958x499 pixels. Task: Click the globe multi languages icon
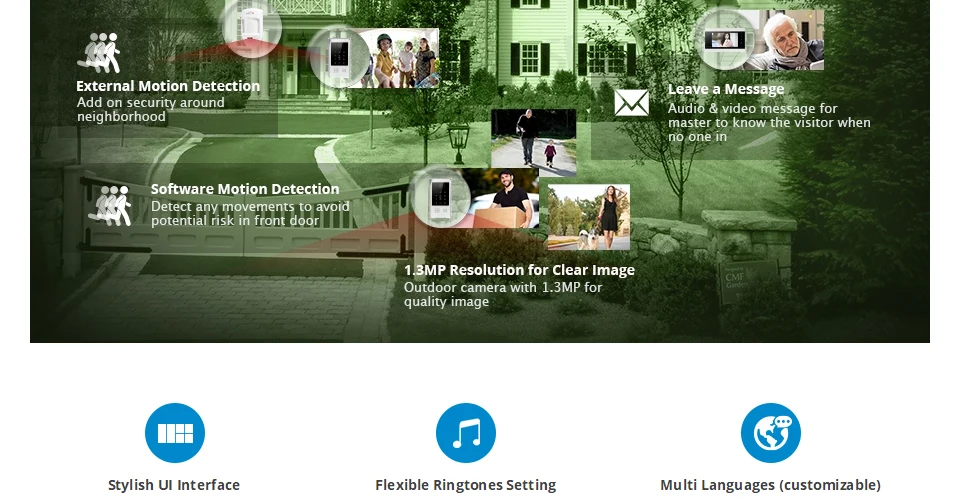click(x=770, y=433)
